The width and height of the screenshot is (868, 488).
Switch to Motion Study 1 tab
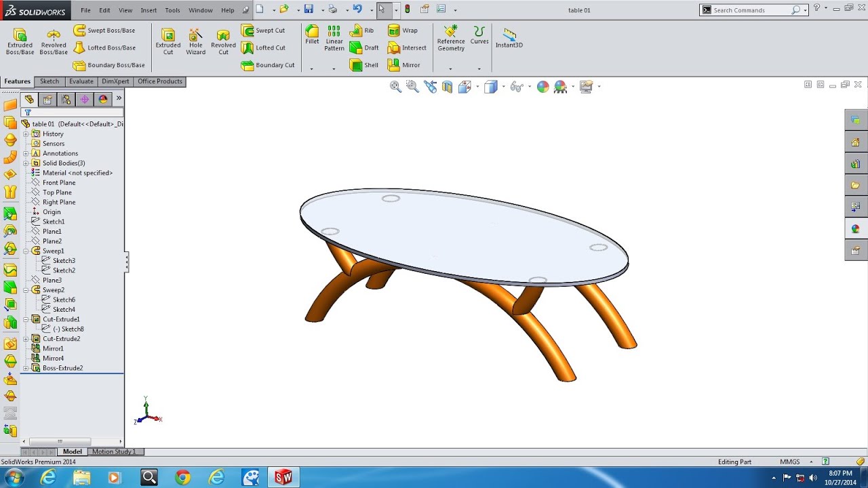114,451
